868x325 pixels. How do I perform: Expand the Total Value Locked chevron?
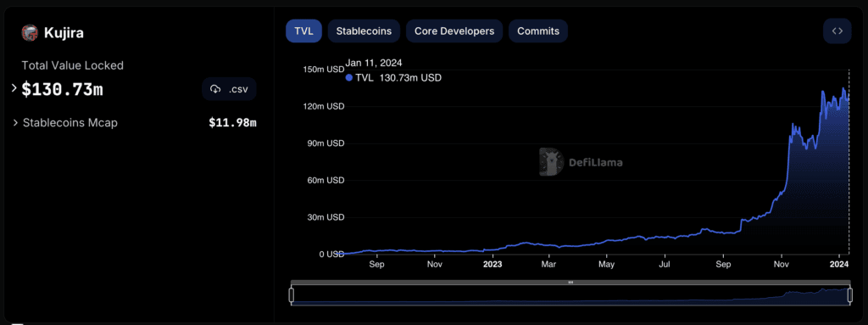14,87
